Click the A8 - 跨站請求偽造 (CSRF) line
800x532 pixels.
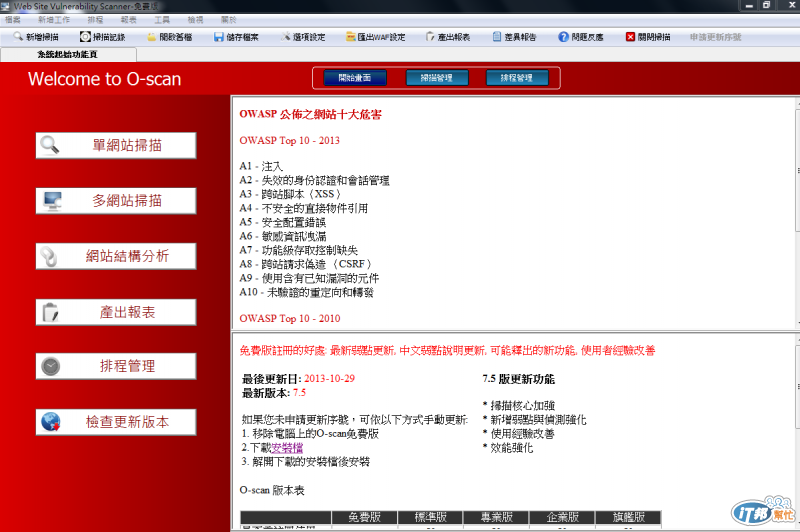click(x=306, y=264)
